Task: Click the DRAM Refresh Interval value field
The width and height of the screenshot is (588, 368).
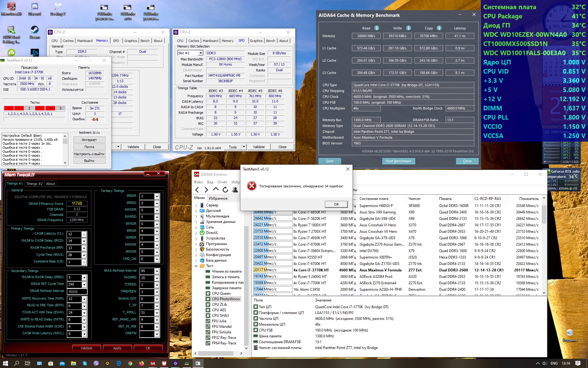Action: coord(77,292)
